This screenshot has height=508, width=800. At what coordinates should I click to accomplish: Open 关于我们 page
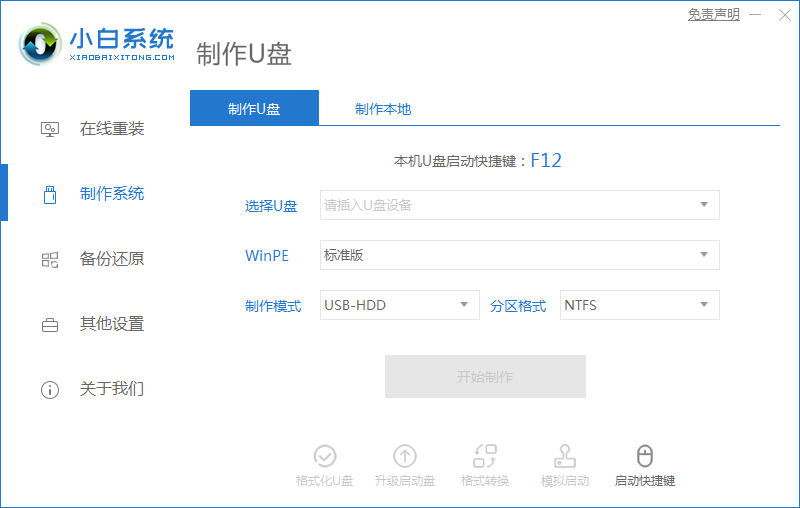(112, 389)
